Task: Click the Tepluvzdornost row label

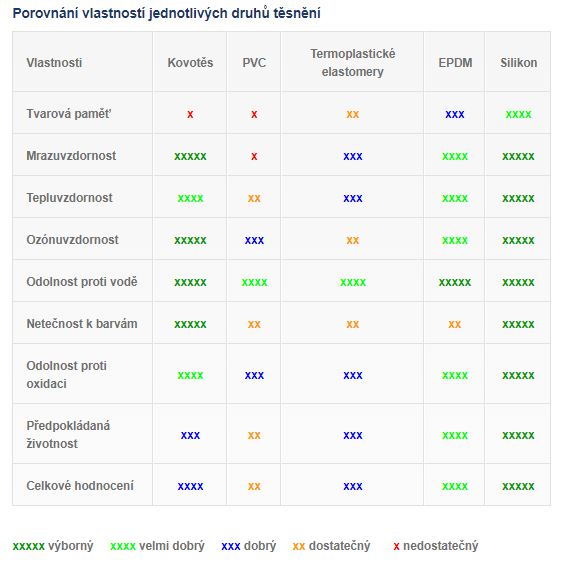Action: pyautogui.click(x=70, y=198)
